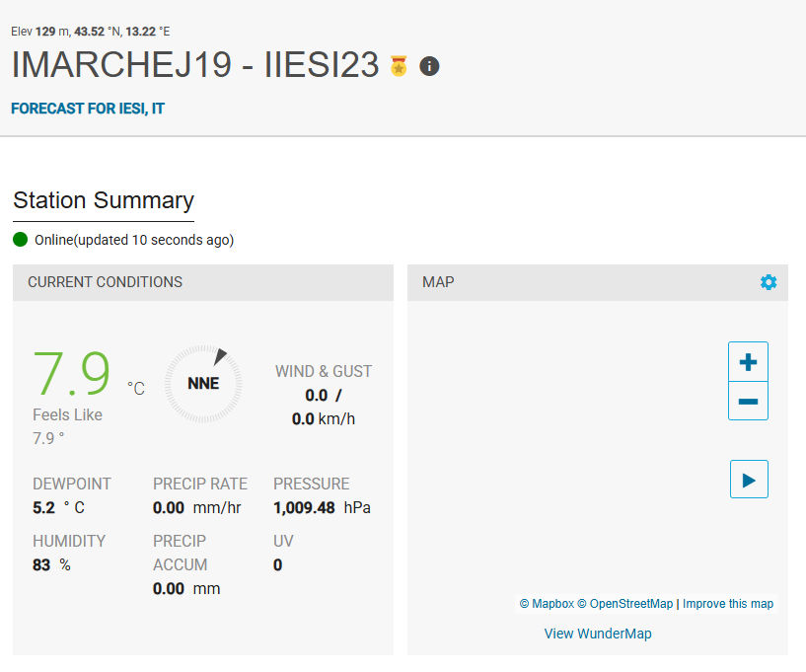
Task: Open the View WunderMap link
Action: tap(598, 634)
